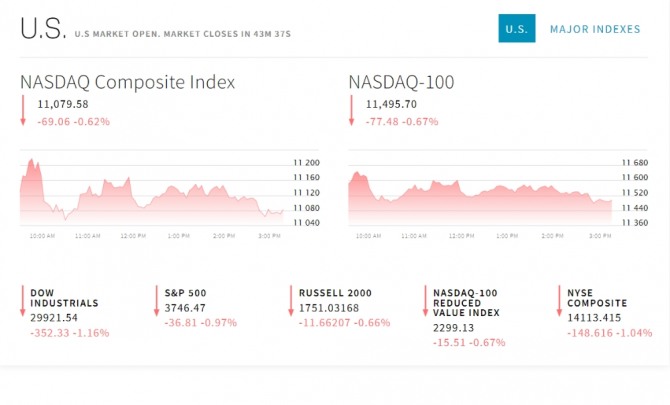Click the S&P 500 index name
This screenshot has width=670, height=405.
coord(185,292)
